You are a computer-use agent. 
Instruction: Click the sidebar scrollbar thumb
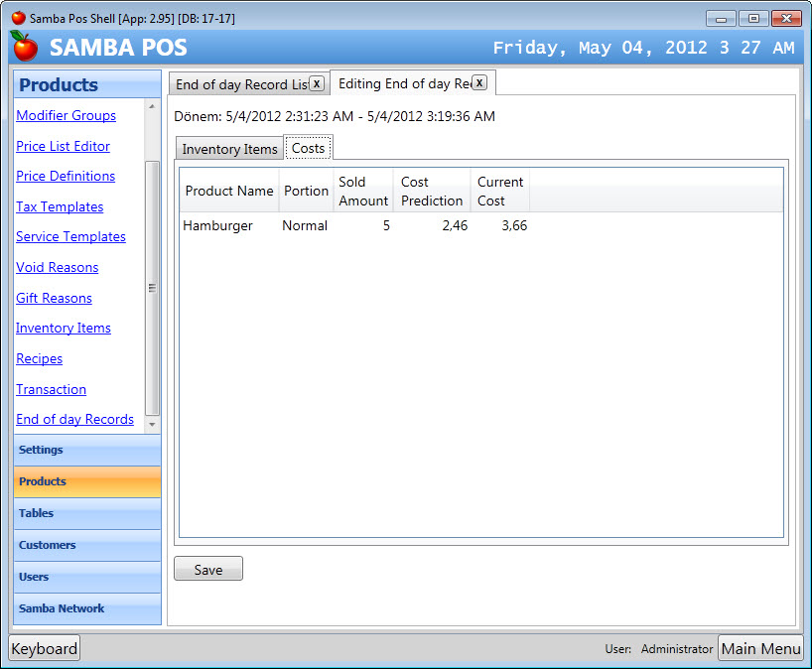pos(152,288)
